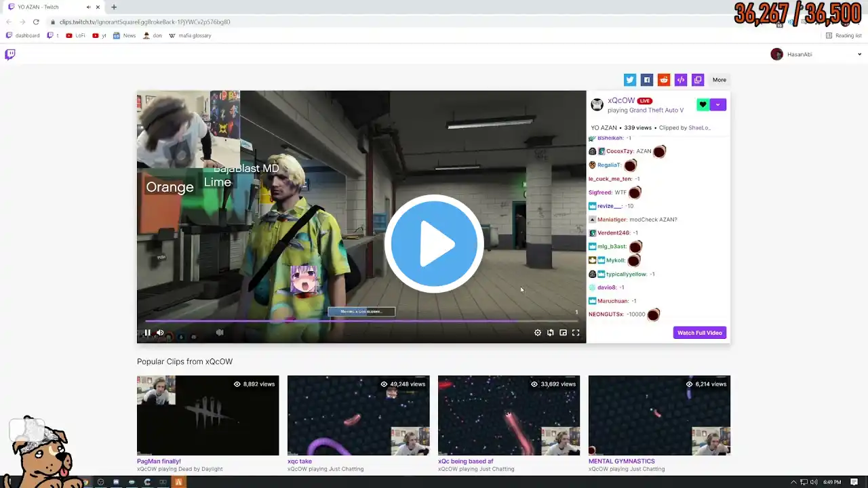The height and width of the screenshot is (488, 868).
Task: Copy the clip link to clipboard
Action: coord(698,80)
